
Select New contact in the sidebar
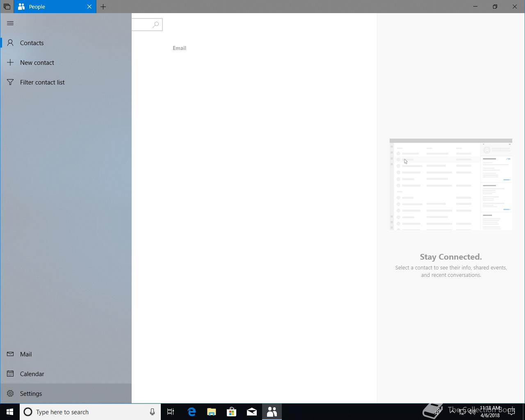coord(66,62)
